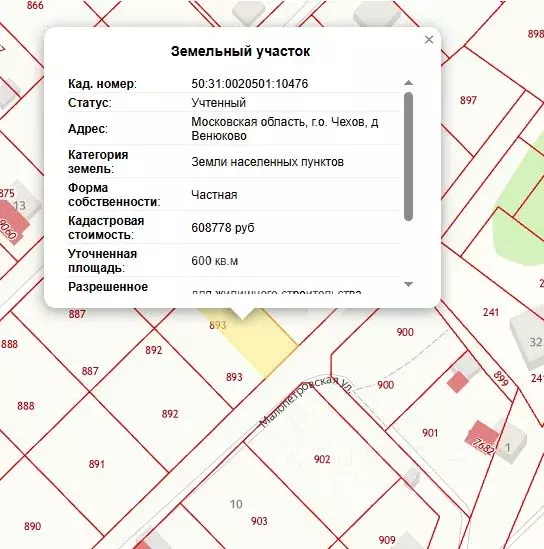544x549 pixels.
Task: Select parcel 897 on the map
Action: pyautogui.click(x=468, y=100)
